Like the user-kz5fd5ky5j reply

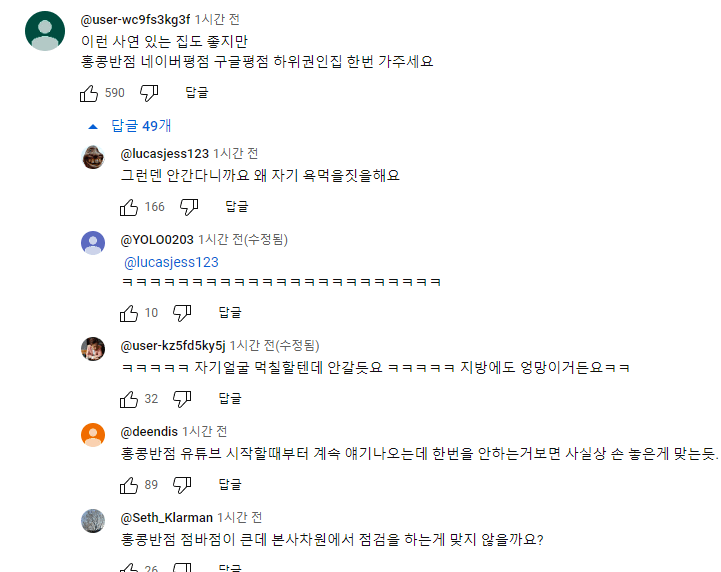(129, 399)
